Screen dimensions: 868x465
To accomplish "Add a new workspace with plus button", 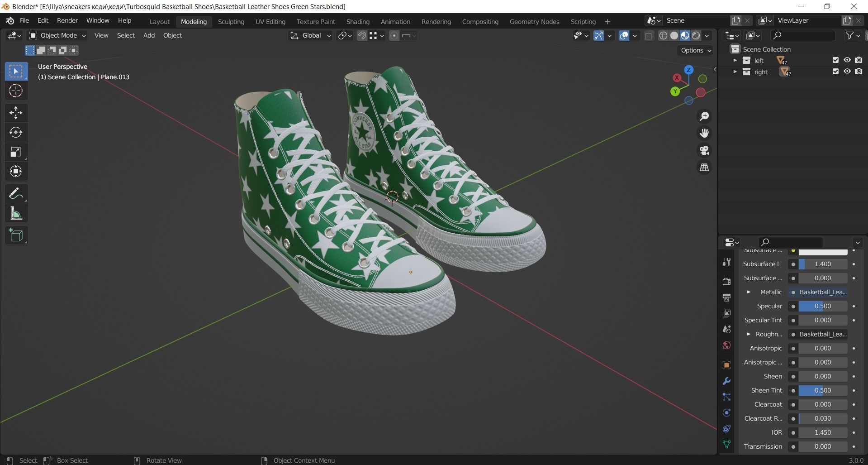I will click(607, 21).
